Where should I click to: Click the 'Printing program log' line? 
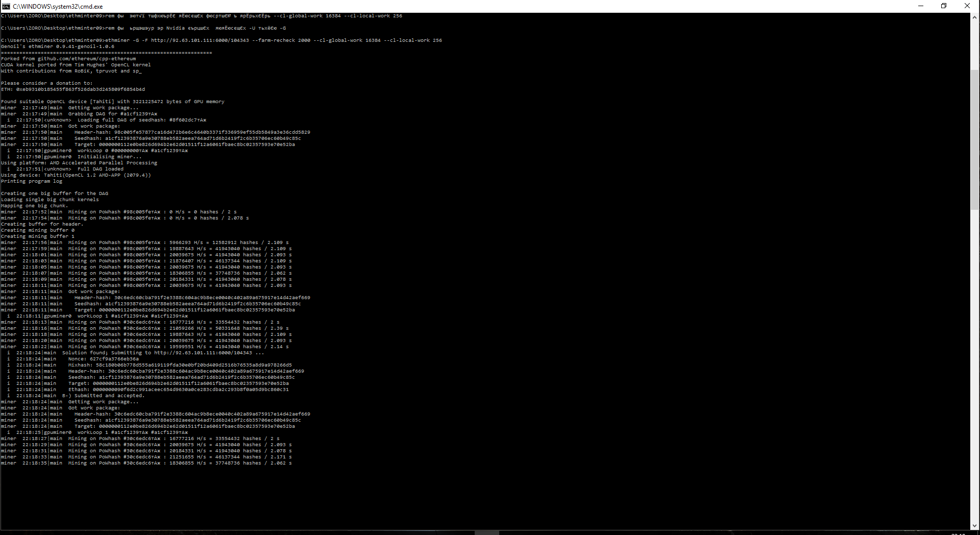32,181
